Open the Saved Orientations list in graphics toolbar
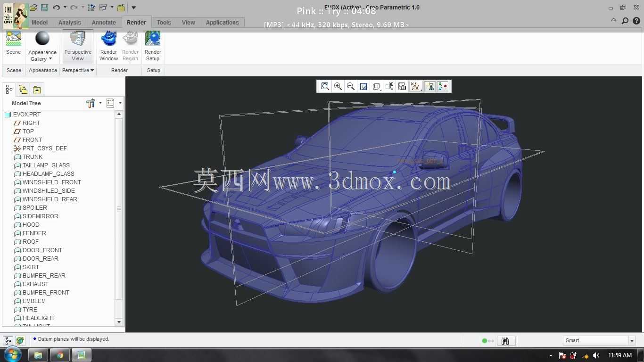 pyautogui.click(x=389, y=86)
